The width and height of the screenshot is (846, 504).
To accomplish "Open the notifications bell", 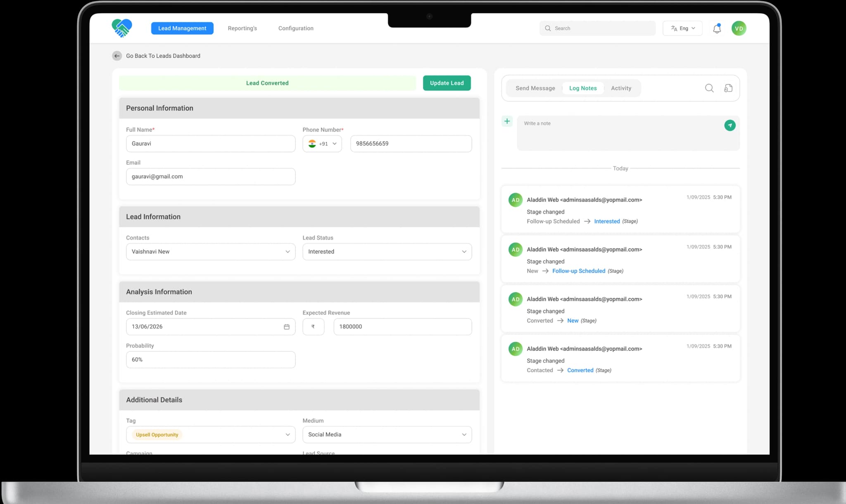I will click(x=717, y=28).
